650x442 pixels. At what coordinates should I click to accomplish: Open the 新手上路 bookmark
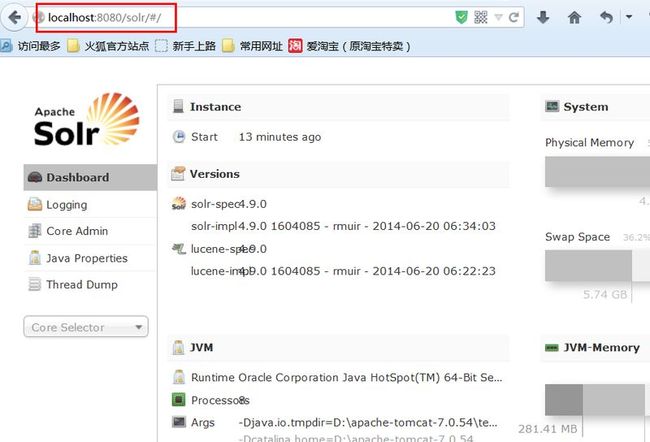(x=185, y=46)
